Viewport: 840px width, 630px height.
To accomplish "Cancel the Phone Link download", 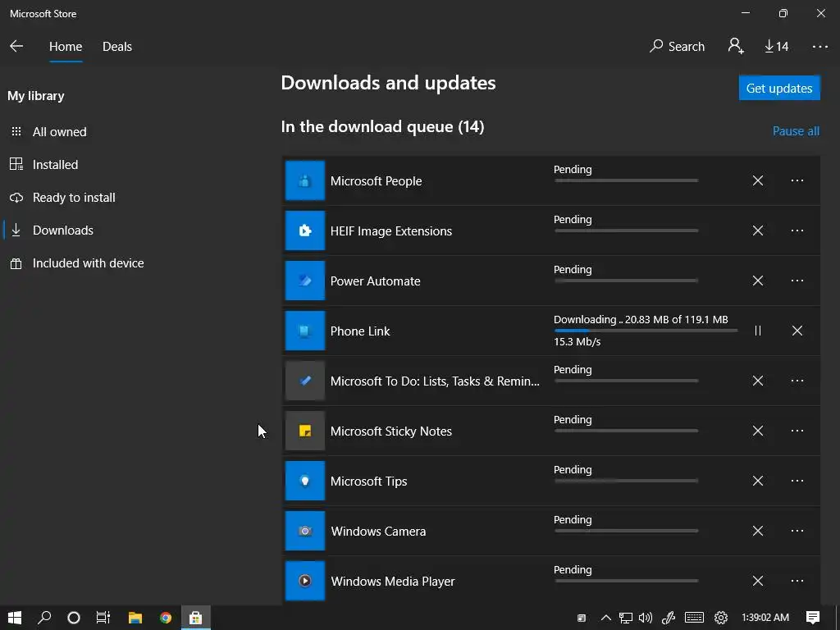I will (797, 331).
